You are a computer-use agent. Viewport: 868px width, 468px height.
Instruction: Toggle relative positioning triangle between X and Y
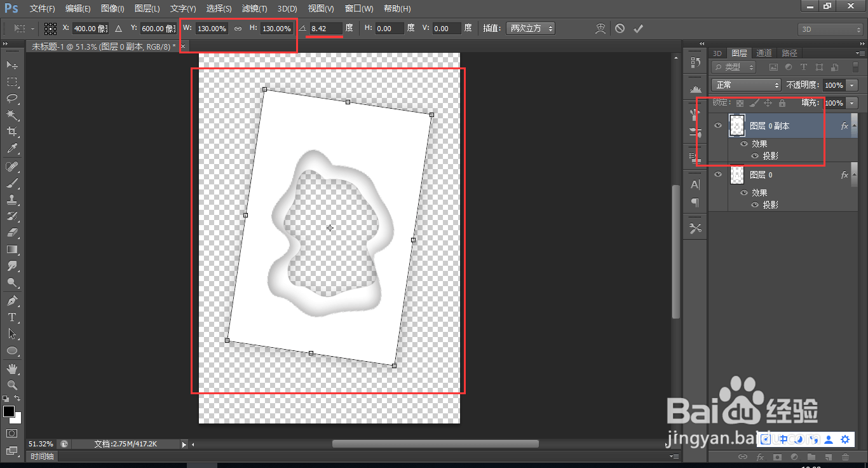point(118,29)
